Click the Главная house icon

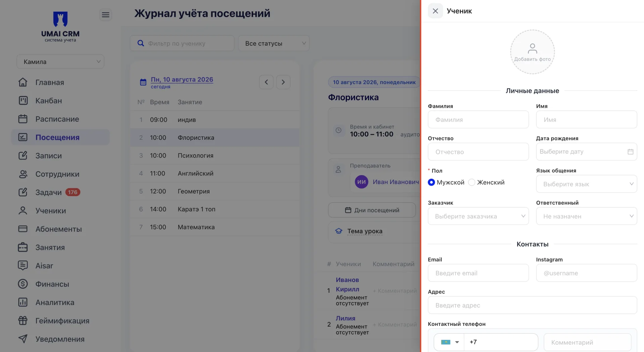click(23, 82)
